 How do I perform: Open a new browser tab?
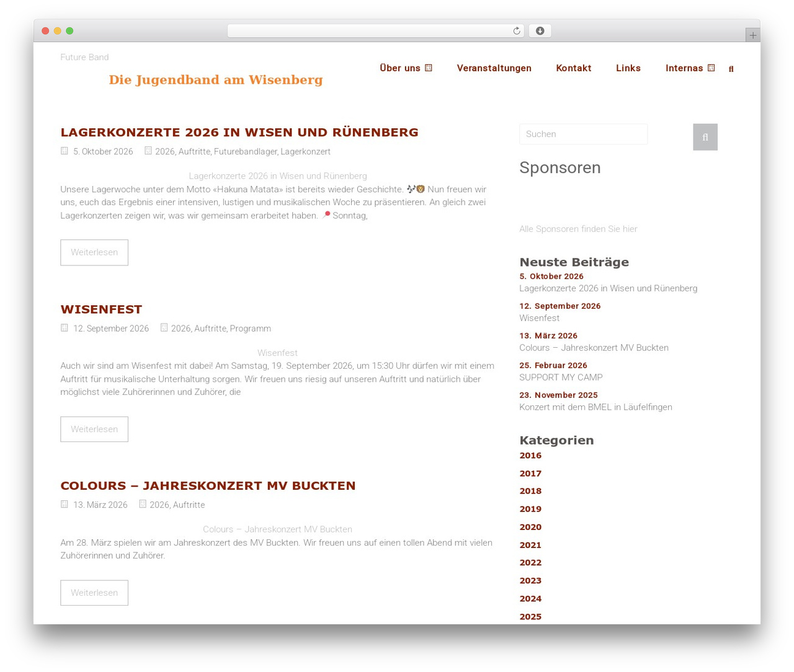(x=752, y=35)
